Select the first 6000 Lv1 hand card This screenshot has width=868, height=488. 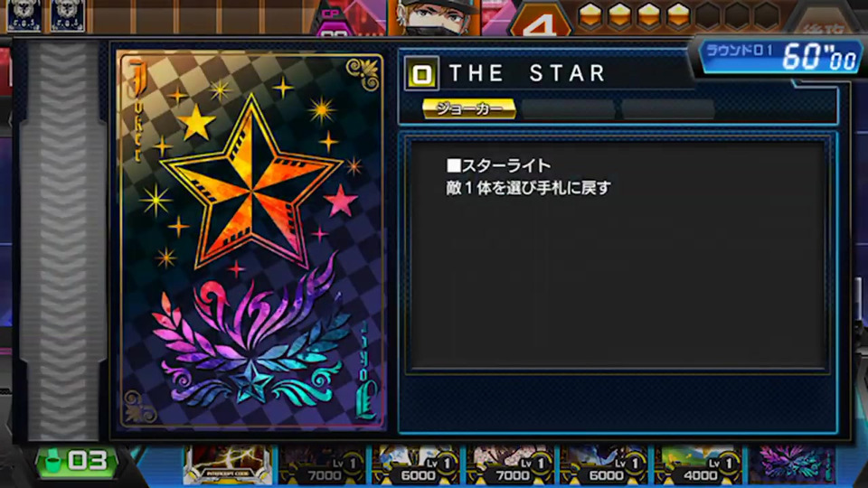[416, 465]
